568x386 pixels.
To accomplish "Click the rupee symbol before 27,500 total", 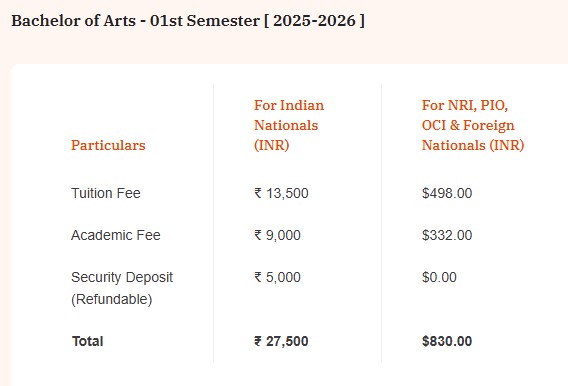I will point(258,341).
